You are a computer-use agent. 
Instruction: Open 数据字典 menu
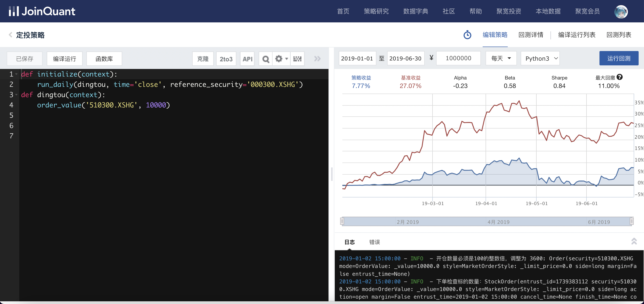click(416, 11)
